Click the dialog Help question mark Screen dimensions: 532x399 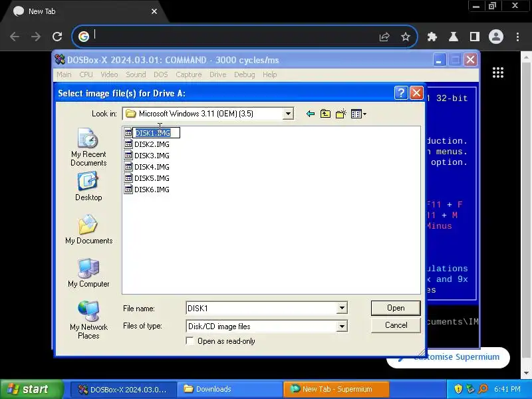401,92
